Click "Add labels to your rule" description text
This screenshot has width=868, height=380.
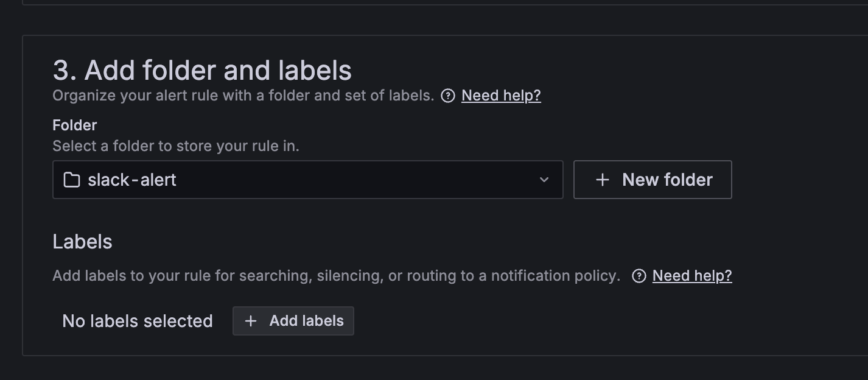pyautogui.click(x=336, y=276)
